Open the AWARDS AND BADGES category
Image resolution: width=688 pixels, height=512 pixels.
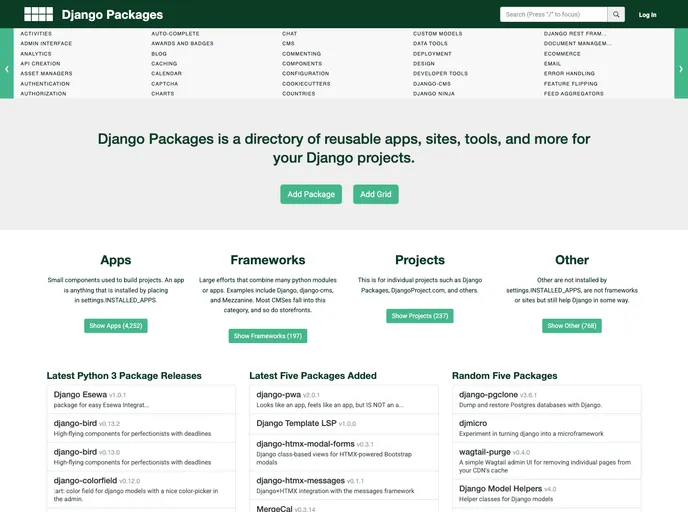pyautogui.click(x=183, y=43)
